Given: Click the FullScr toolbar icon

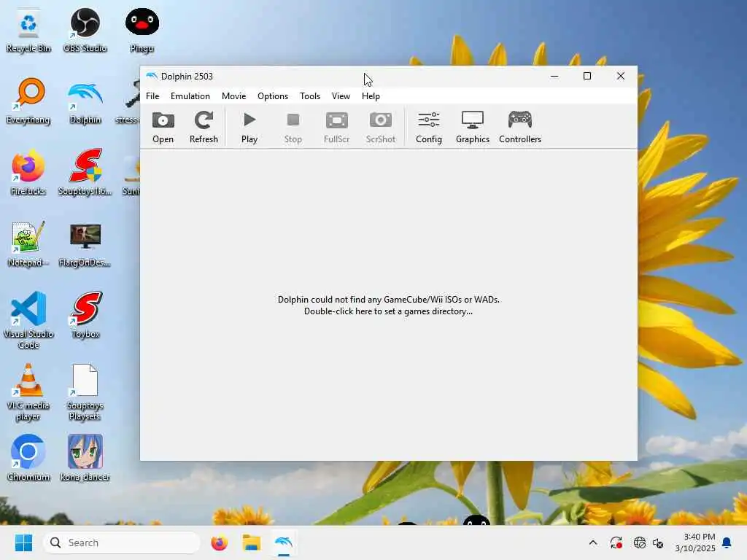Looking at the screenshot, I should [x=337, y=127].
